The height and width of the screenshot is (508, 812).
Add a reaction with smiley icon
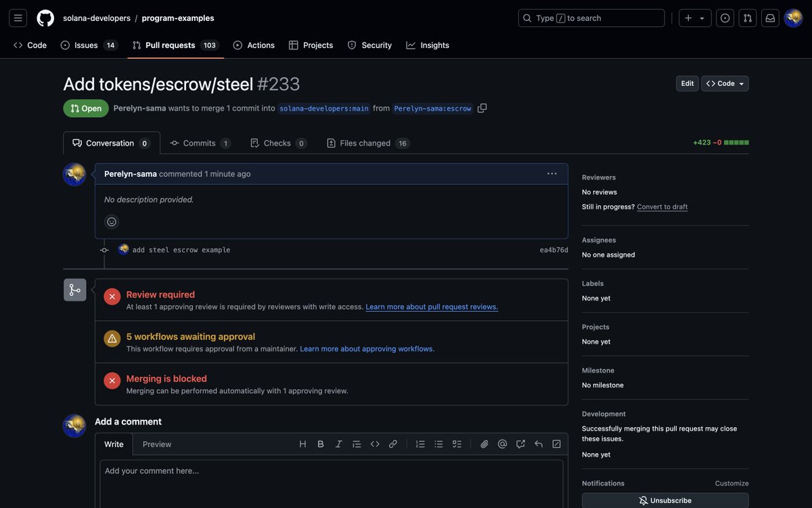[x=112, y=221]
